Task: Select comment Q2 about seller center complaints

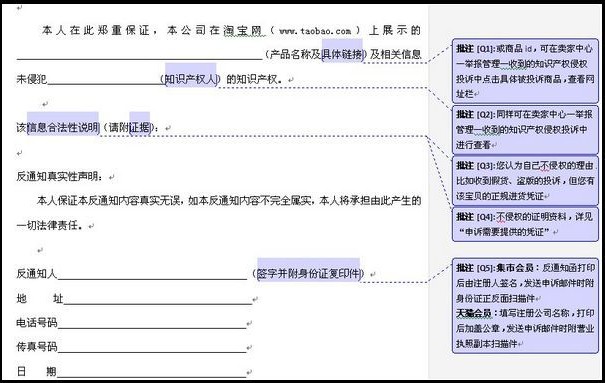Action: 525,130
